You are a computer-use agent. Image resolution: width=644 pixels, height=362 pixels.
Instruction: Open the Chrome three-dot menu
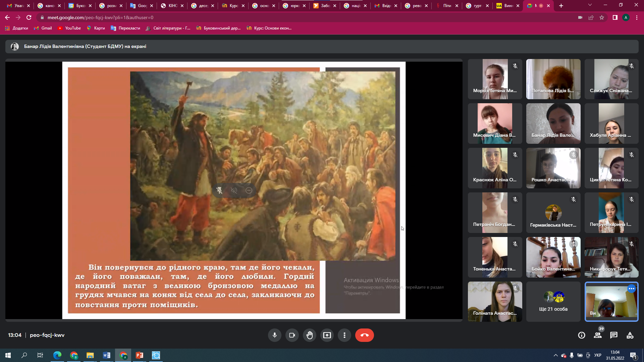click(637, 17)
